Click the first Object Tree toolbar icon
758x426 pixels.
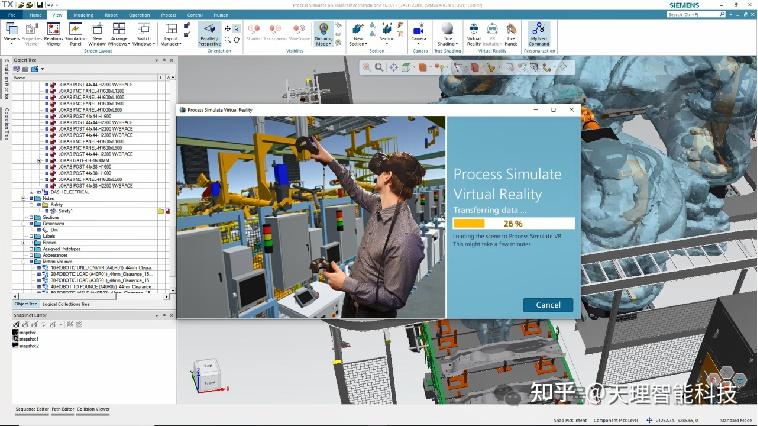click(17, 69)
